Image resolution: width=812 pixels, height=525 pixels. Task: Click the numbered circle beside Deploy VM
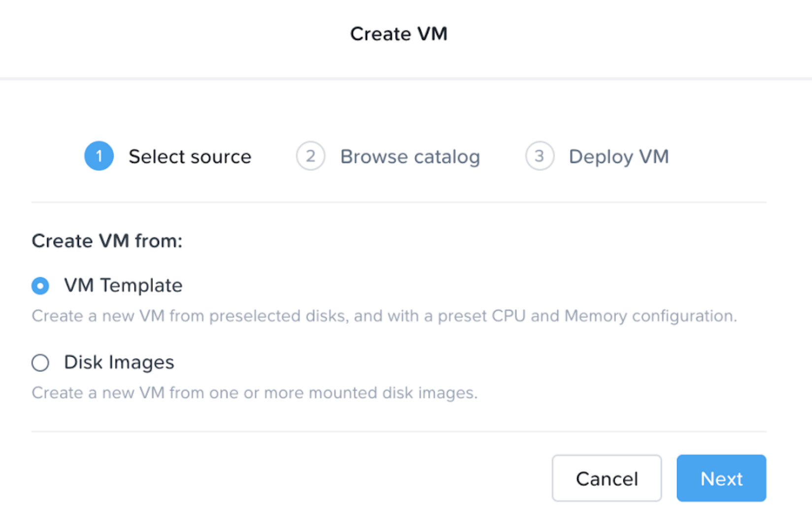[x=539, y=156]
